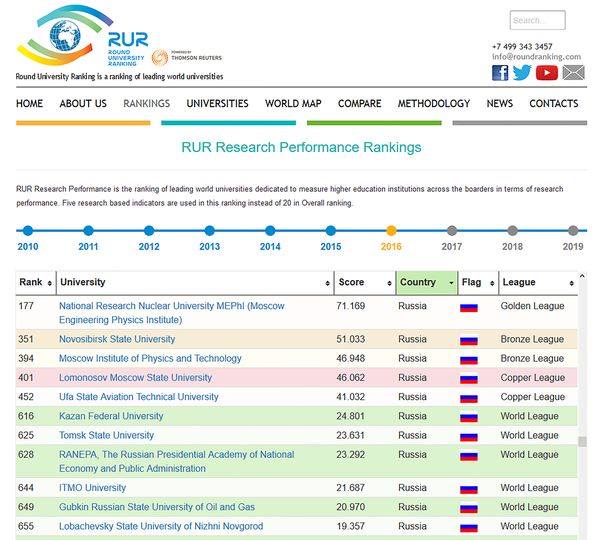Open the METHODOLOGY menu item
The image size is (600, 540).
(x=433, y=103)
